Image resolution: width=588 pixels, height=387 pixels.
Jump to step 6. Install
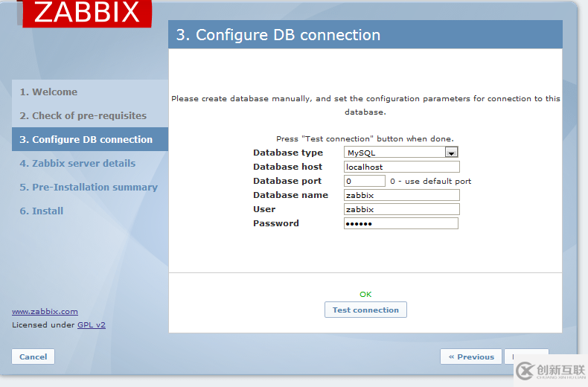tap(41, 211)
